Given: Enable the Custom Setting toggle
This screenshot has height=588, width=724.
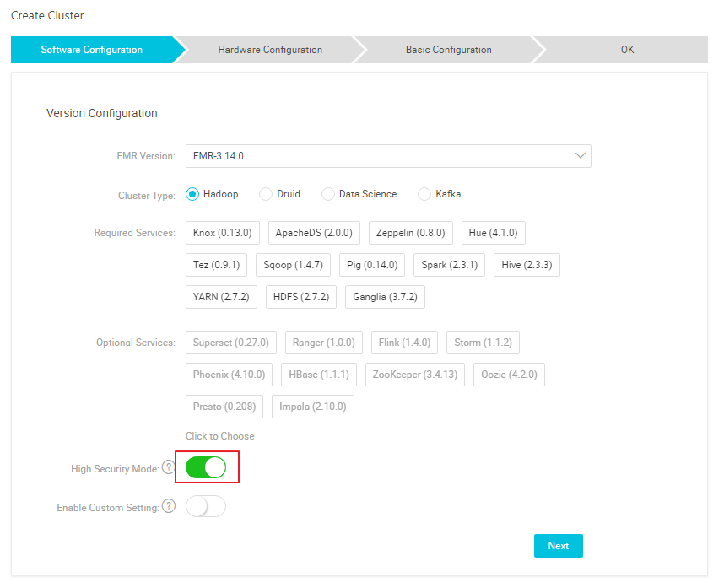Looking at the screenshot, I should pos(206,506).
